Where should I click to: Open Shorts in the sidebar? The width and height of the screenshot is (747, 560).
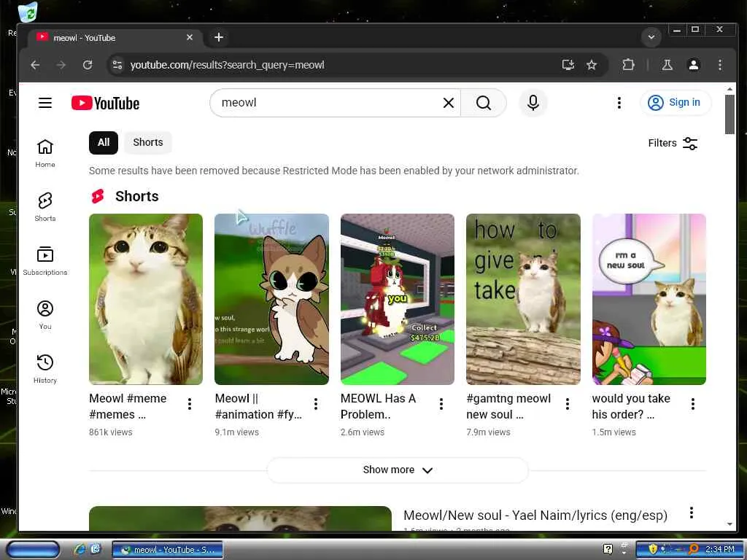click(45, 207)
